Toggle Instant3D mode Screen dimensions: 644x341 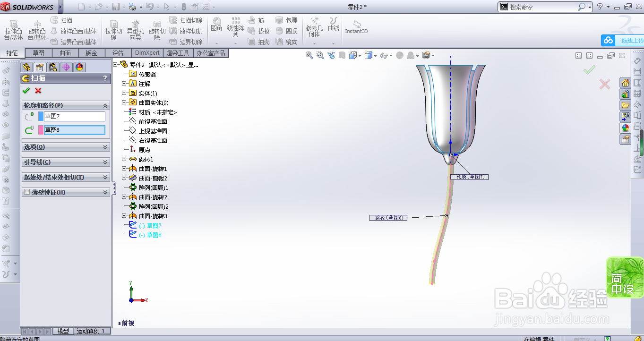(x=356, y=27)
